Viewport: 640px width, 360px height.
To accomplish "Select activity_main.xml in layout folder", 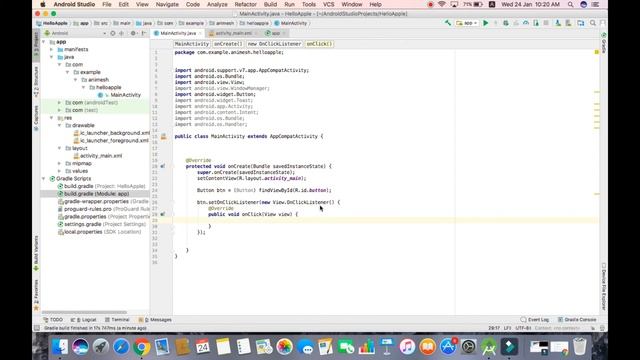I will click(101, 156).
